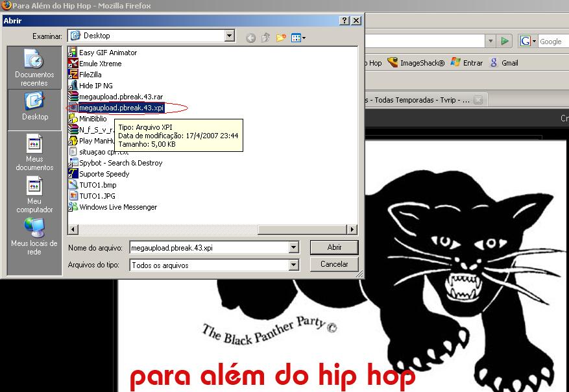Image resolution: width=569 pixels, height=392 pixels.
Task: Open the Google search engine selector
Action: click(528, 41)
